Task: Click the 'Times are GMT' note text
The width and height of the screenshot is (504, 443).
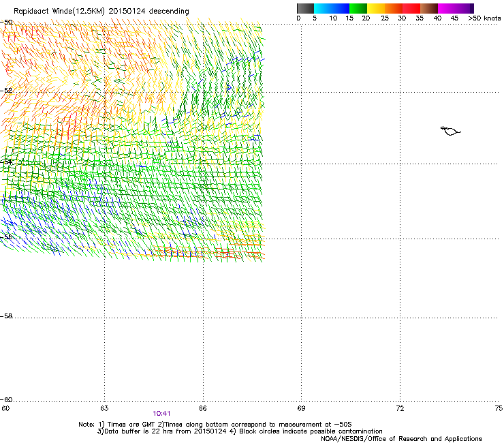Action: coord(131,425)
